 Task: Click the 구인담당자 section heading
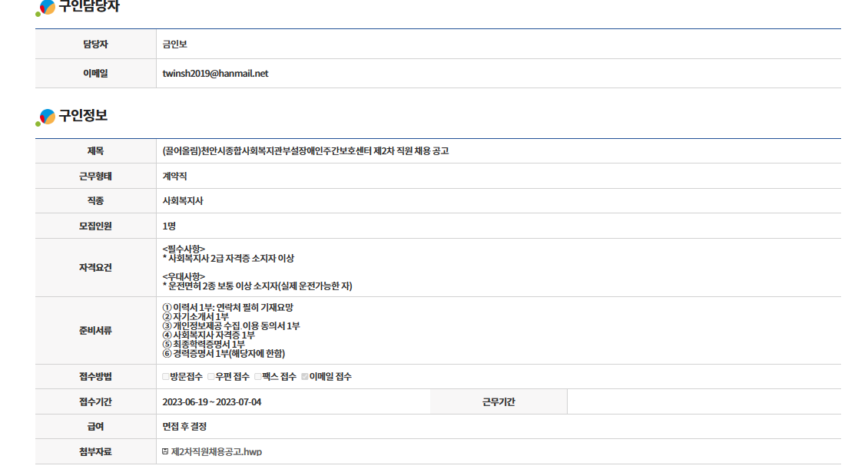point(89,7)
